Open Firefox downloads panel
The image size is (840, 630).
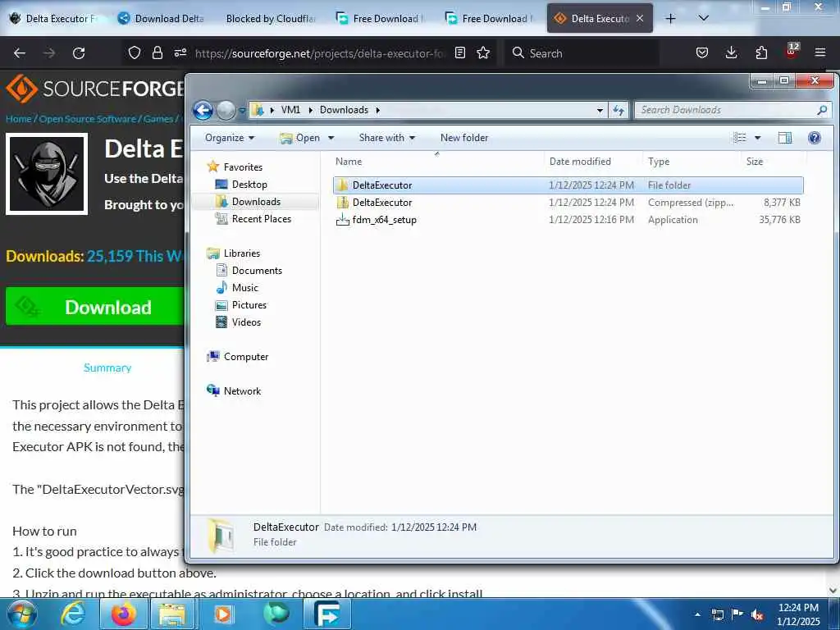tap(731, 52)
